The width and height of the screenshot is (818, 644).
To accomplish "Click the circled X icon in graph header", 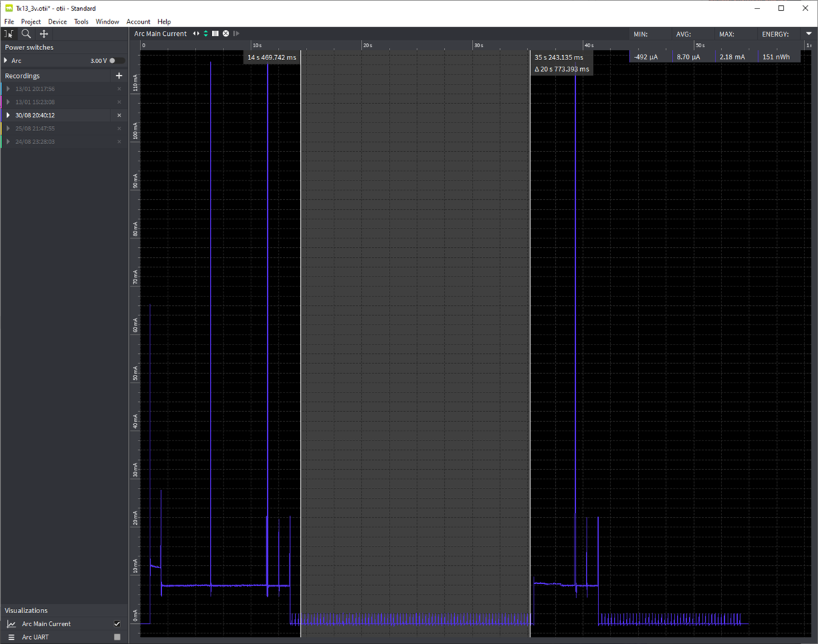I will coord(226,34).
